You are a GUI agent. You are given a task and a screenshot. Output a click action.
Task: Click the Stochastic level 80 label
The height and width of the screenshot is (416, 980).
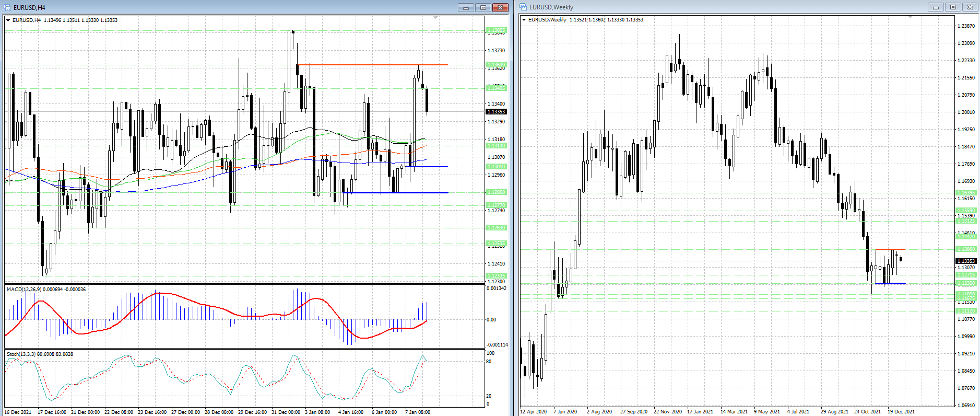[489, 362]
